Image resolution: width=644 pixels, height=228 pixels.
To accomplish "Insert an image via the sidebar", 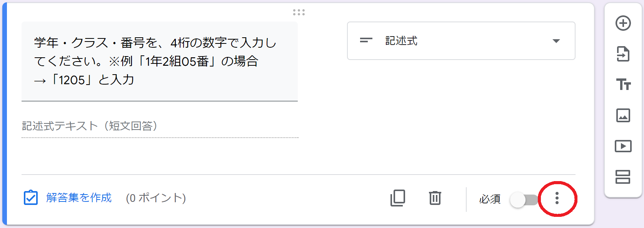I will 623,115.
